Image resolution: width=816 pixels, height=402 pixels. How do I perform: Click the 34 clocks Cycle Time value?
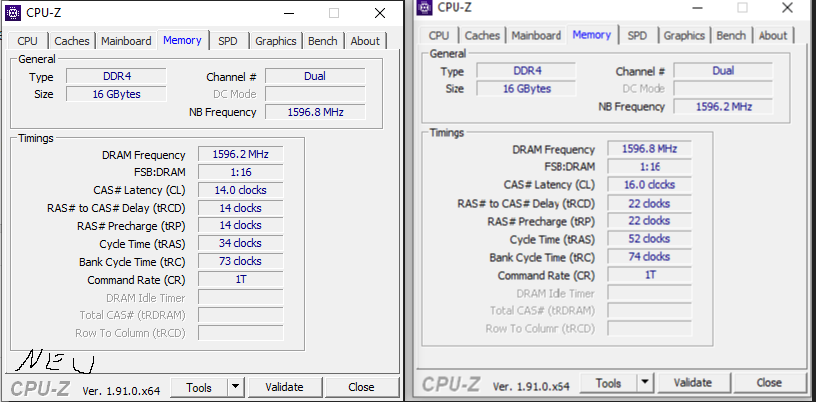point(240,243)
